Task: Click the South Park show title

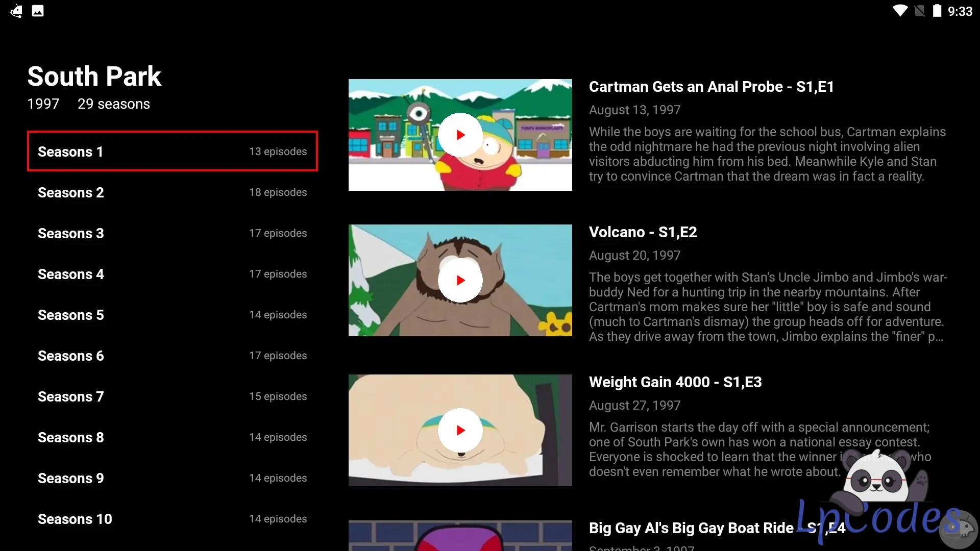Action: tap(94, 77)
